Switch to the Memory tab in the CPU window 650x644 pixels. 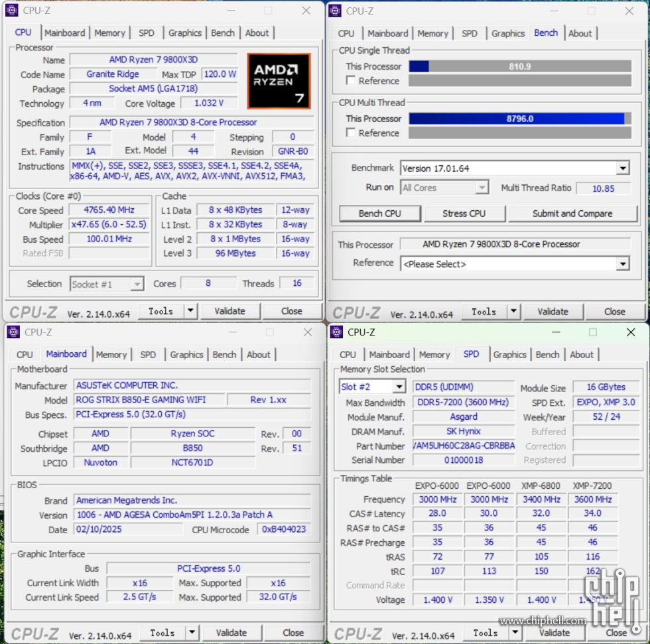[x=110, y=32]
